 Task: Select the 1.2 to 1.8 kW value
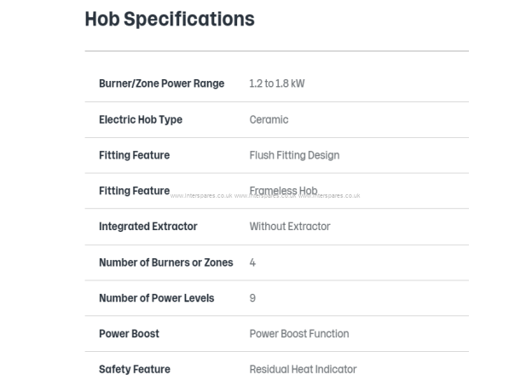tap(276, 84)
